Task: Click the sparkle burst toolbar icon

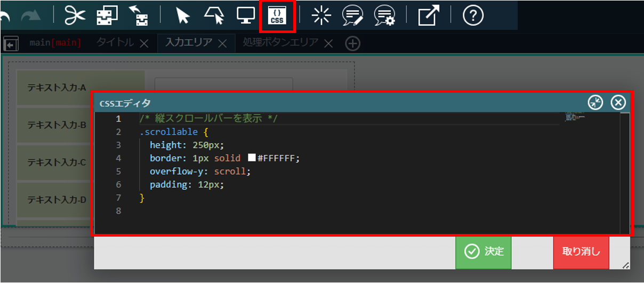Action: pyautogui.click(x=321, y=16)
